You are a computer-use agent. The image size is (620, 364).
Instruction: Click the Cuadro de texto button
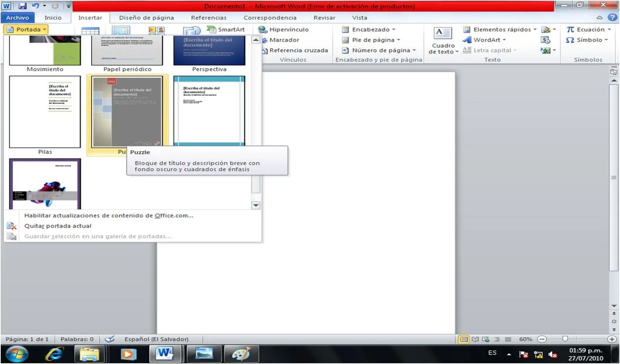pos(443,41)
